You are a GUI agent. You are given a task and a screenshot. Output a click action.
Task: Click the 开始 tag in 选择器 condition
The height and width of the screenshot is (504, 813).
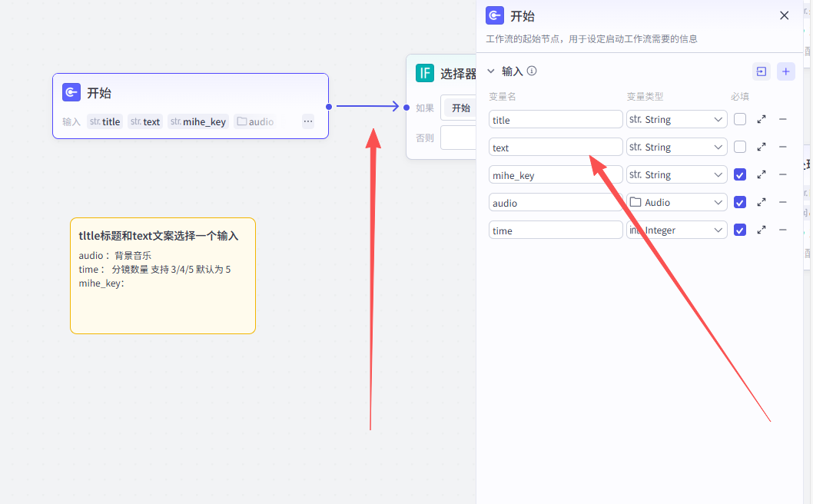coord(460,108)
